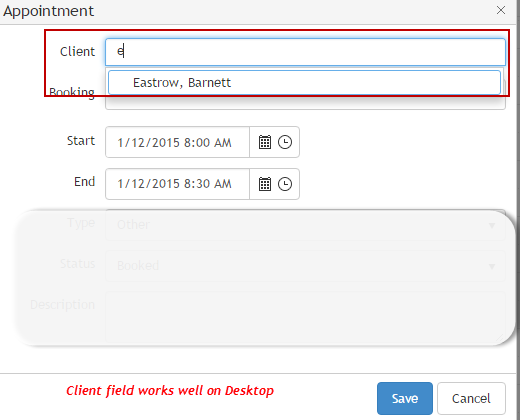Open the End date calendar picker
The image size is (520, 420).
pyautogui.click(x=265, y=184)
